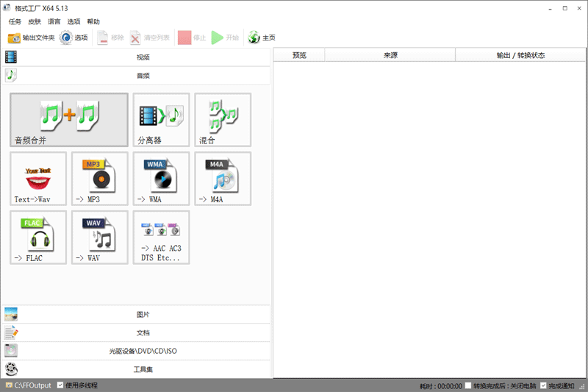This screenshot has width=588, height=392.
Task: Click the 移除 remove toolbar button
Action: click(110, 38)
